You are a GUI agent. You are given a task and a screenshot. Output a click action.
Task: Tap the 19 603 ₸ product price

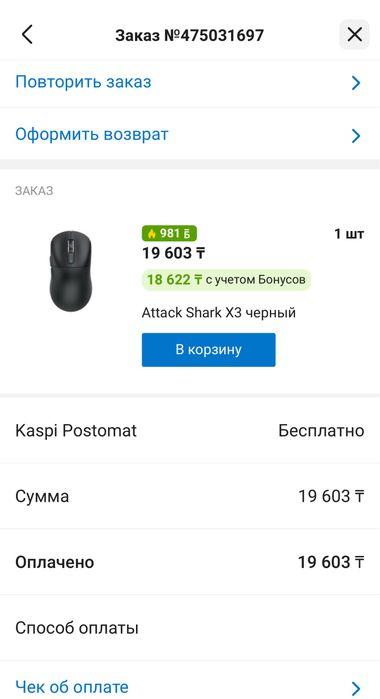pos(173,253)
